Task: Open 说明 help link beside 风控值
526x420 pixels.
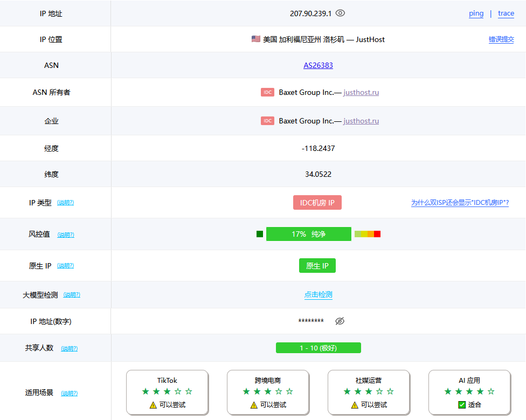Action: click(66, 235)
